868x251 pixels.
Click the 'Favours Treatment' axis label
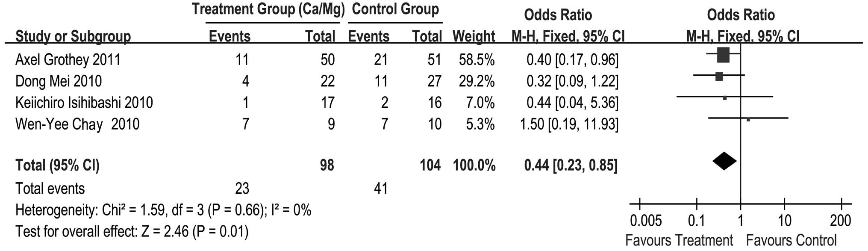[679, 241]
